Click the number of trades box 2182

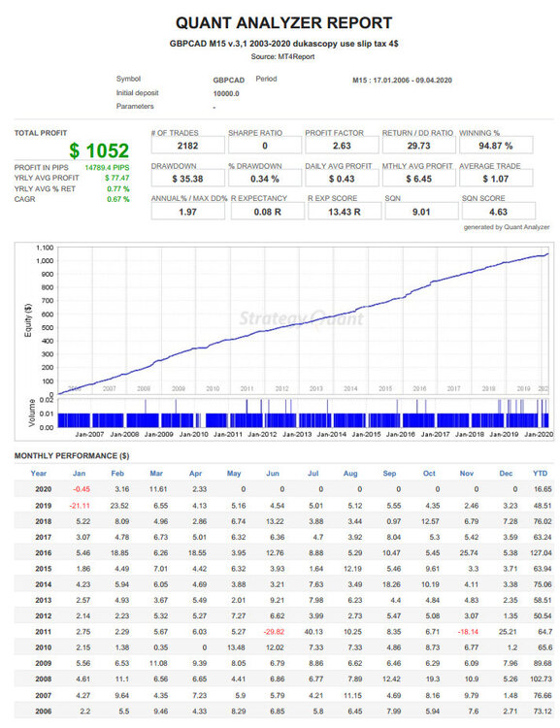click(187, 146)
